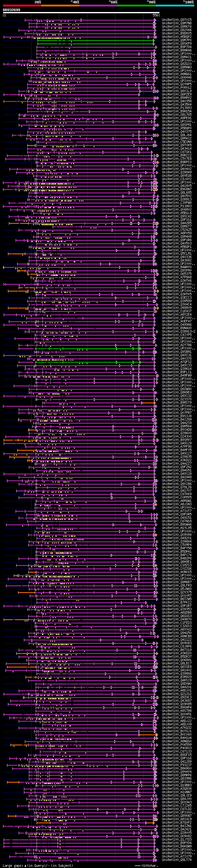The height and width of the screenshot is (868, 197).
Task: Open hit UniRef100_B9P7D4
Action: pyautogui.click(x=177, y=47)
